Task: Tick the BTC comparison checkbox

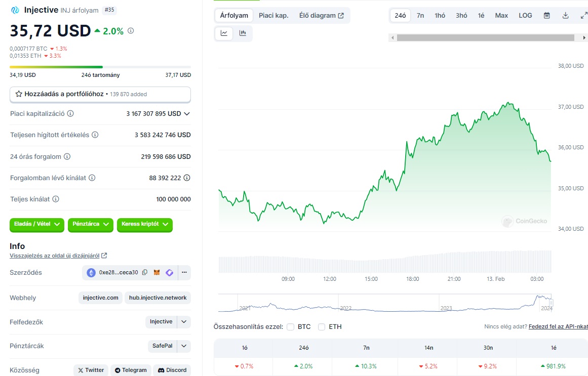Action: point(290,327)
